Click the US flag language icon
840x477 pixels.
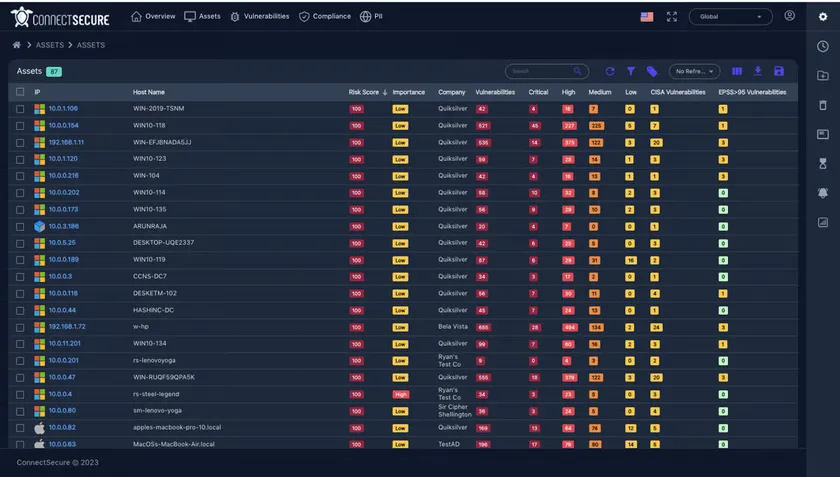[x=647, y=17]
